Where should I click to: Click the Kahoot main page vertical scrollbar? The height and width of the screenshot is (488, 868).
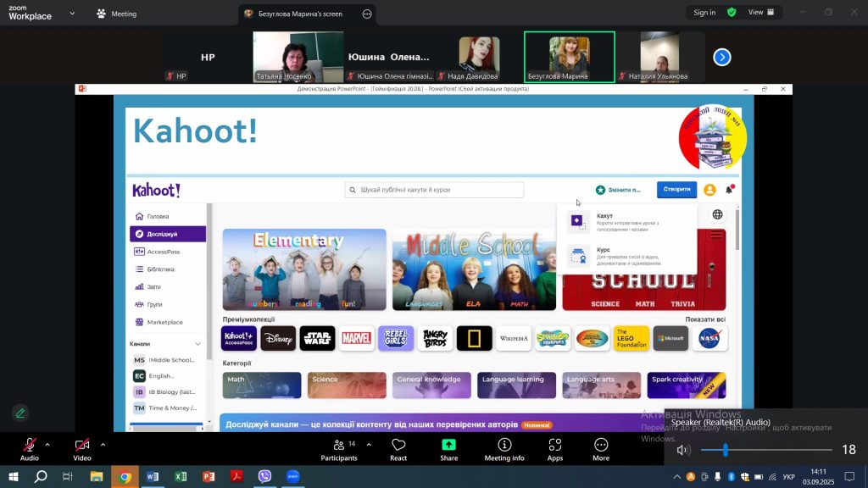737,230
